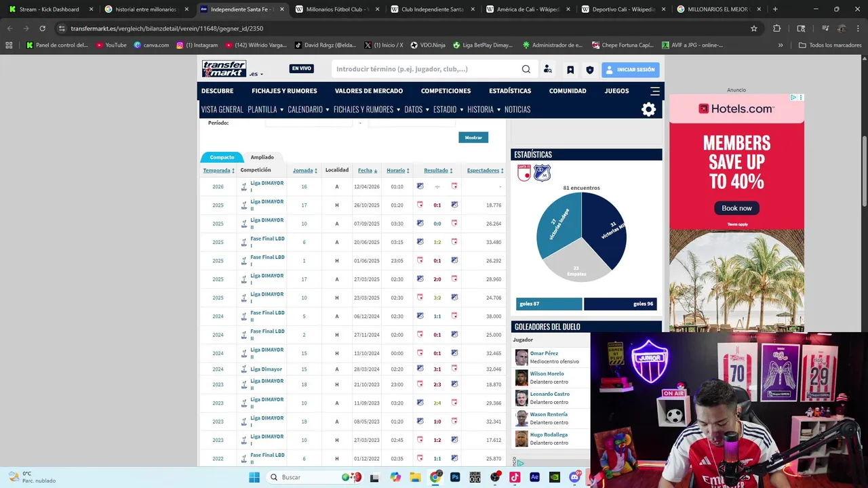Viewport: 868px width, 488px height.
Task: Open the user search icon beside the search box
Action: [548, 69]
